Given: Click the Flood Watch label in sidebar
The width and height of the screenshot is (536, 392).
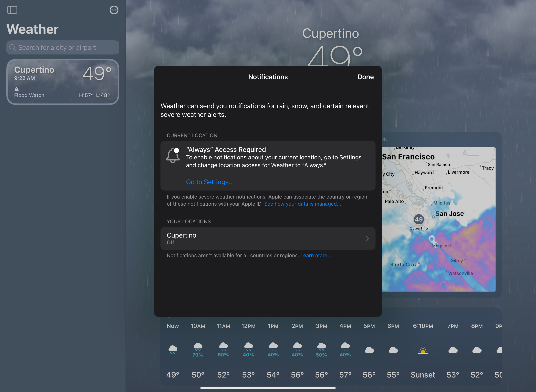Looking at the screenshot, I should (x=29, y=95).
